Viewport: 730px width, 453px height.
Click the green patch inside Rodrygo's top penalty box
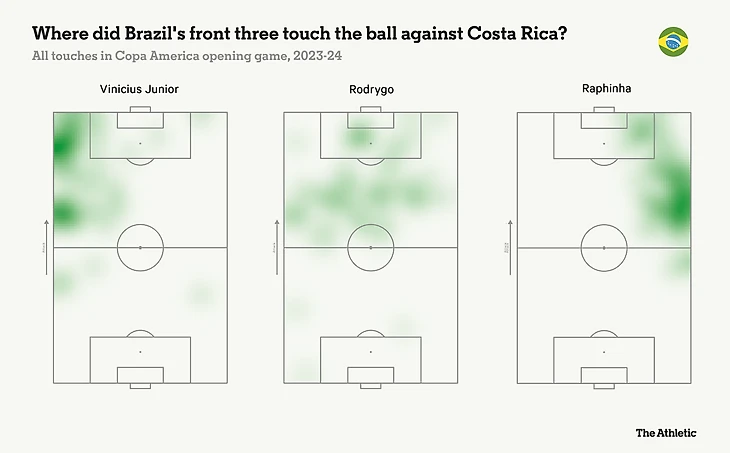pos(359,136)
